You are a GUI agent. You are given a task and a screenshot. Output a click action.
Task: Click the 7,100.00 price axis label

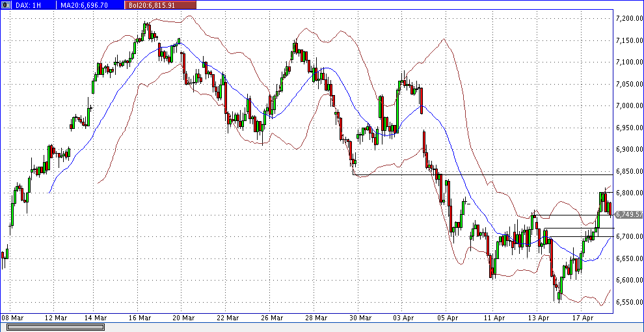[x=629, y=62]
